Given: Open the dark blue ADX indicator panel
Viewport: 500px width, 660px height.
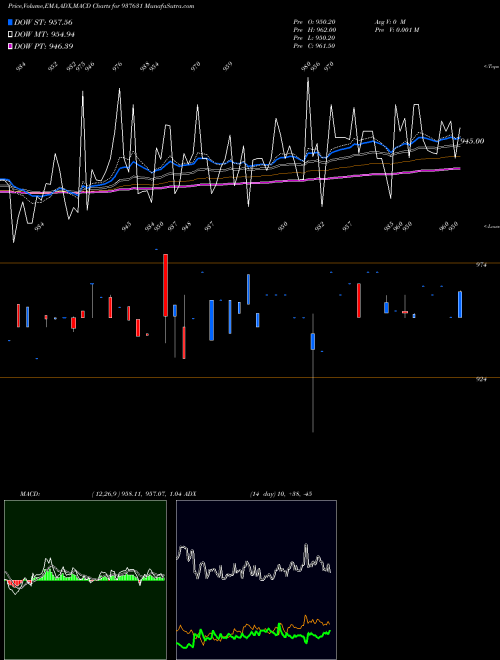Looking at the screenshot, I should [256, 580].
